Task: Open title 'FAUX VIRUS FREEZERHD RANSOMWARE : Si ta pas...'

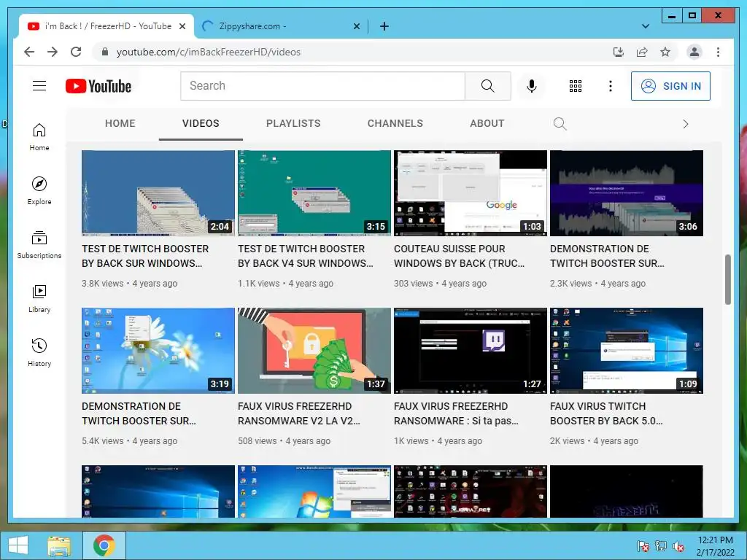Action: click(456, 413)
